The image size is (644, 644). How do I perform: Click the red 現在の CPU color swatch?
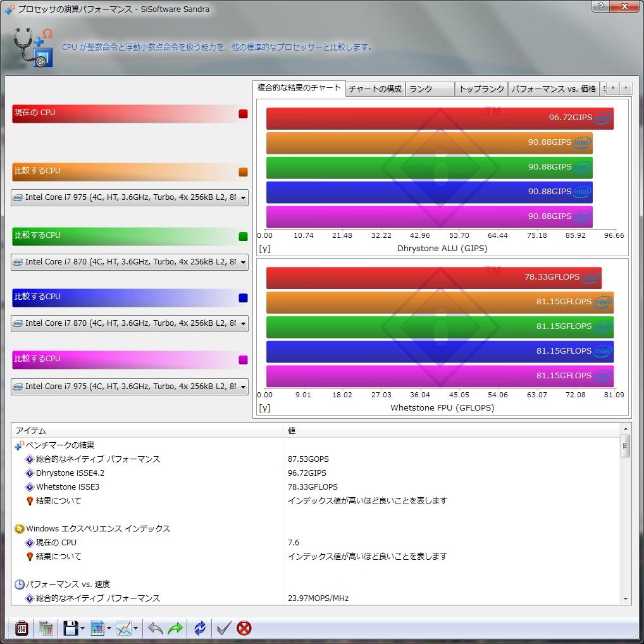pyautogui.click(x=243, y=114)
